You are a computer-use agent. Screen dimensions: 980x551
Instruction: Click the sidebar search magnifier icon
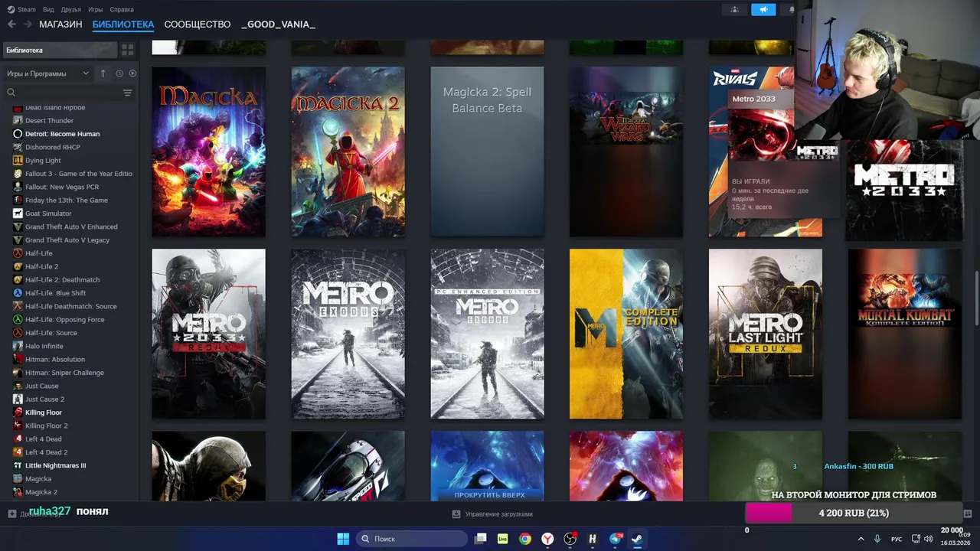11,93
